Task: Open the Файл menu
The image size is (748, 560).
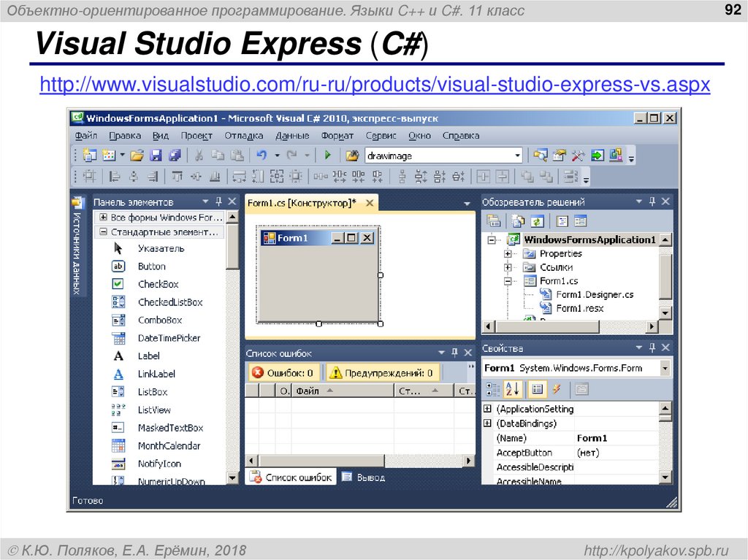Action: (86, 136)
